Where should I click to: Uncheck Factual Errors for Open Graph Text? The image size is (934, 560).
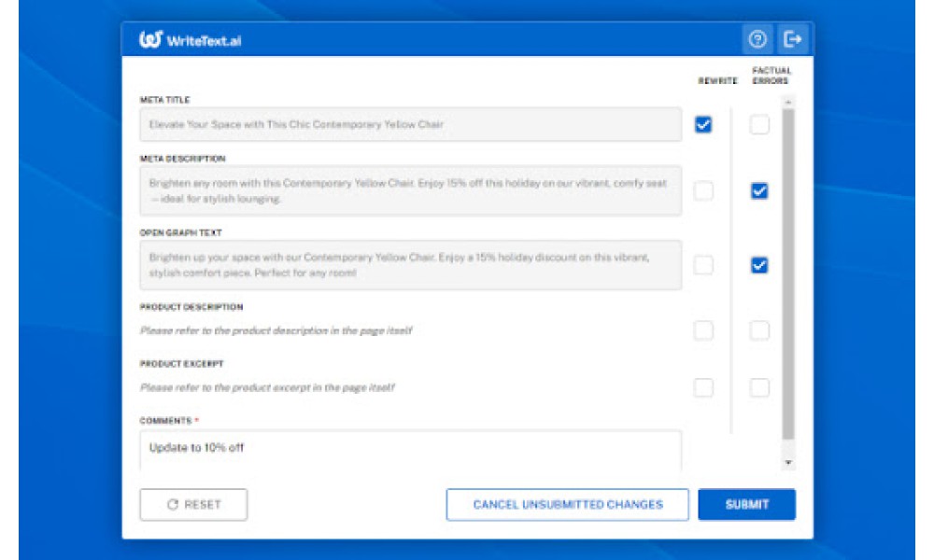758,265
